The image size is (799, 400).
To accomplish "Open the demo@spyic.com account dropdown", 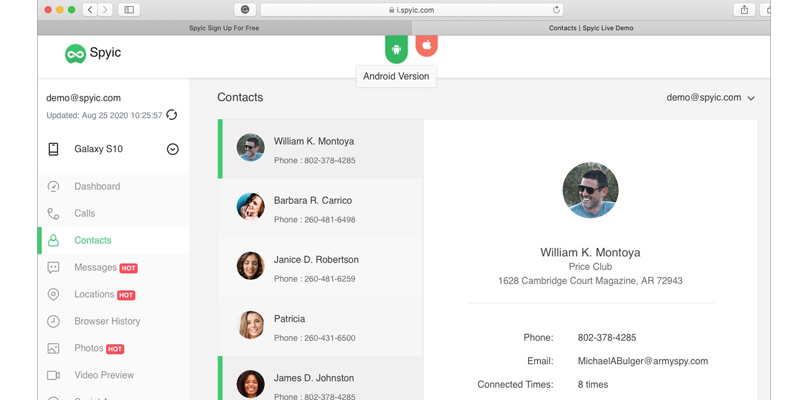I will coord(710,98).
